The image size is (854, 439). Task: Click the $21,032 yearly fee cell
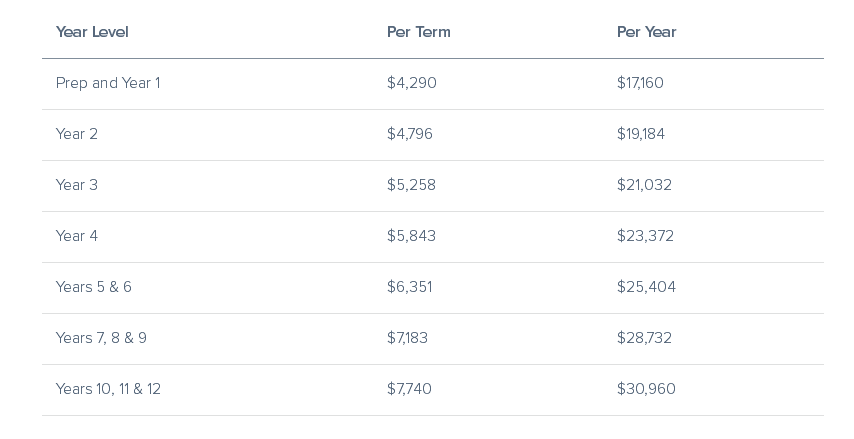click(644, 185)
